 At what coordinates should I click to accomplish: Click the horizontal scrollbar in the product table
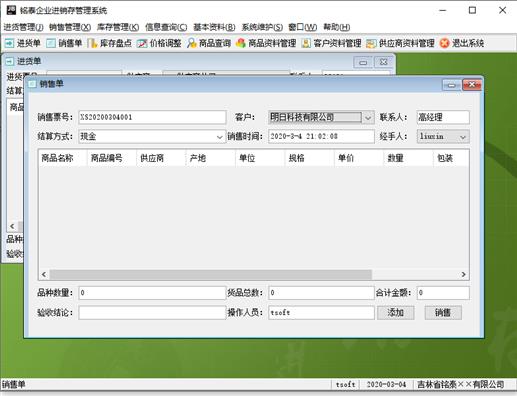pos(211,274)
